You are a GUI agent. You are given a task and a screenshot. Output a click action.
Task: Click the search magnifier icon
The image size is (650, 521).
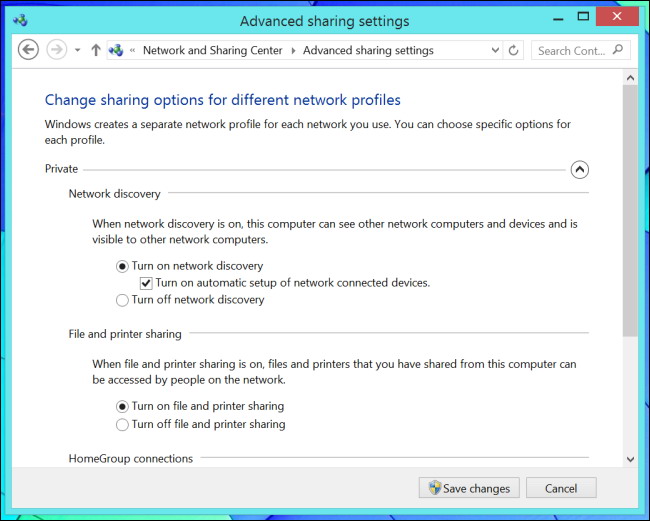pos(619,50)
